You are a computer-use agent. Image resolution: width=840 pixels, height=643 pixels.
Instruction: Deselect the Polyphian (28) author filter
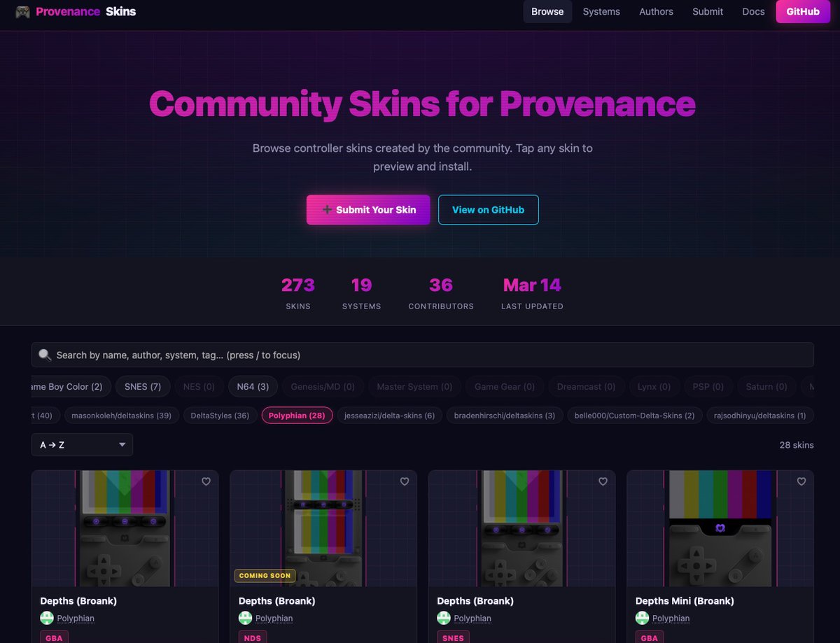297,416
